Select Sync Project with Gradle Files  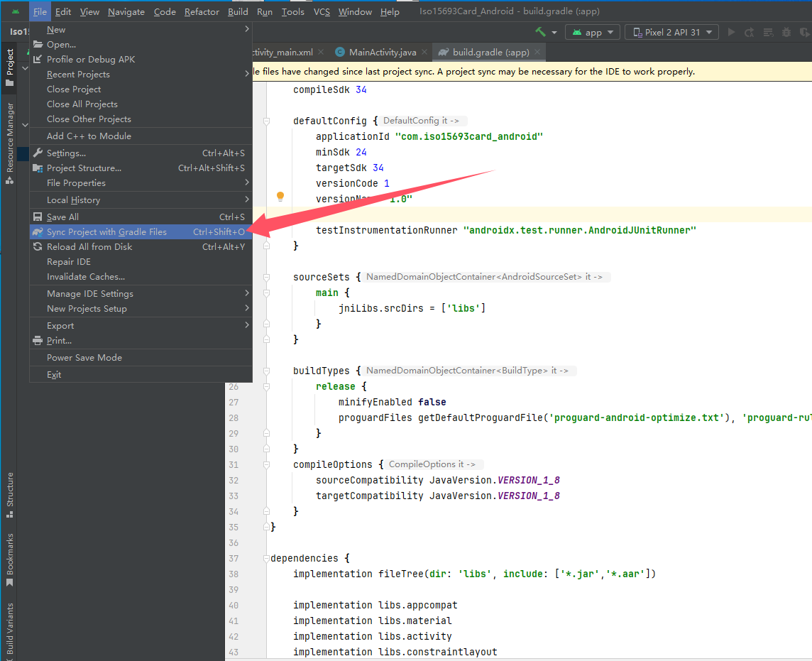106,232
